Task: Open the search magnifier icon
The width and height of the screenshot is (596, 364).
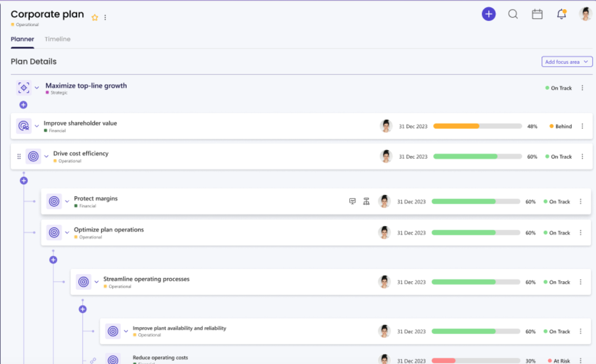Action: pyautogui.click(x=513, y=14)
